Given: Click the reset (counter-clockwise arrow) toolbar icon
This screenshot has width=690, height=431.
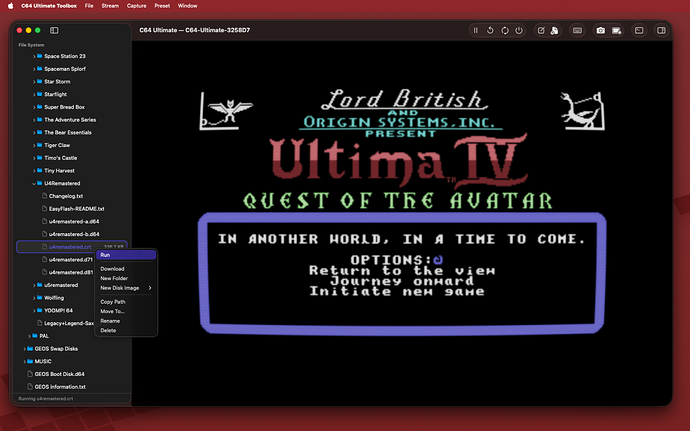Looking at the screenshot, I should [x=490, y=30].
